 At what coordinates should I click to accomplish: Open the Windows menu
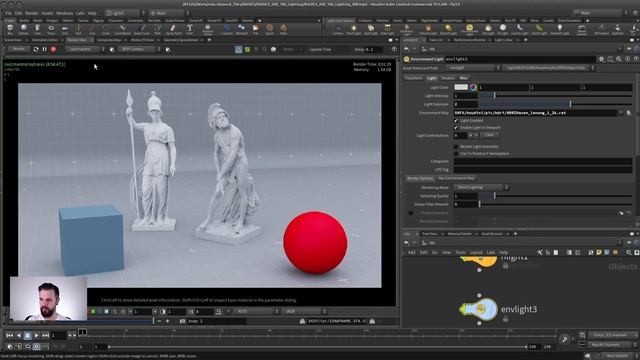[x=64, y=13]
